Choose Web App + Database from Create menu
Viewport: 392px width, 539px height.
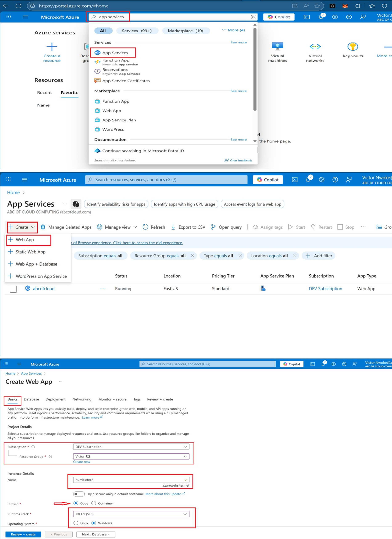point(36,264)
